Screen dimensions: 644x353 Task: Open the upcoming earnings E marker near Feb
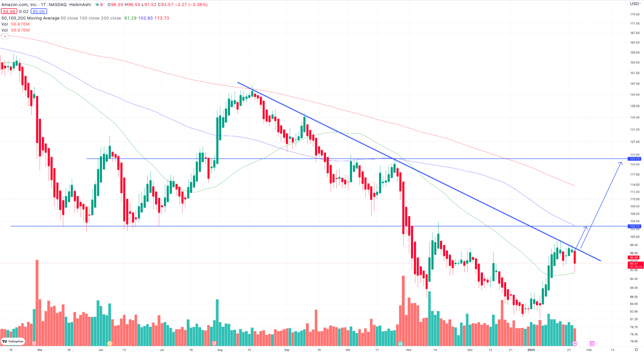coord(592,343)
